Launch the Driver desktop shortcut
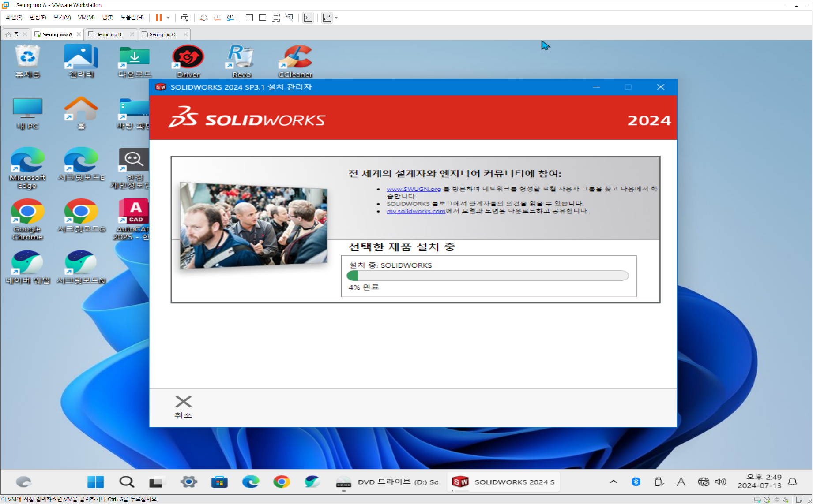The image size is (813, 504). [188, 61]
